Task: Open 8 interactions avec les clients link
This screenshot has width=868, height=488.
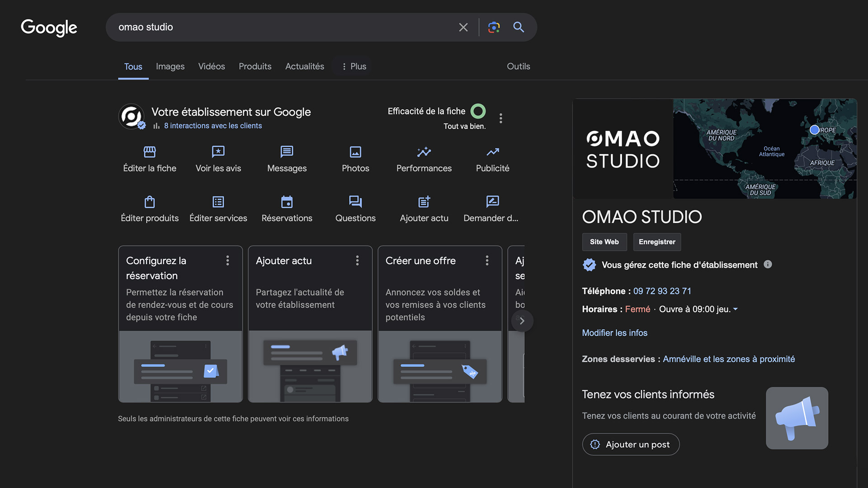Action: (213, 126)
